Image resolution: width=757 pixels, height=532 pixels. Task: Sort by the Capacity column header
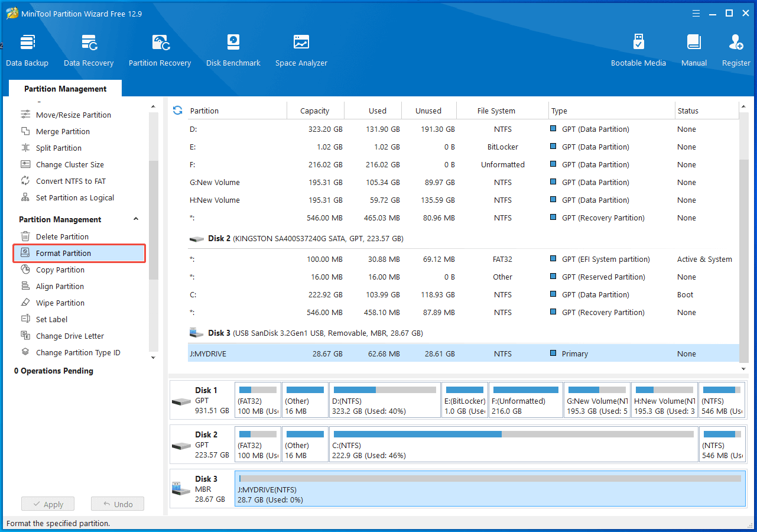[x=314, y=111]
